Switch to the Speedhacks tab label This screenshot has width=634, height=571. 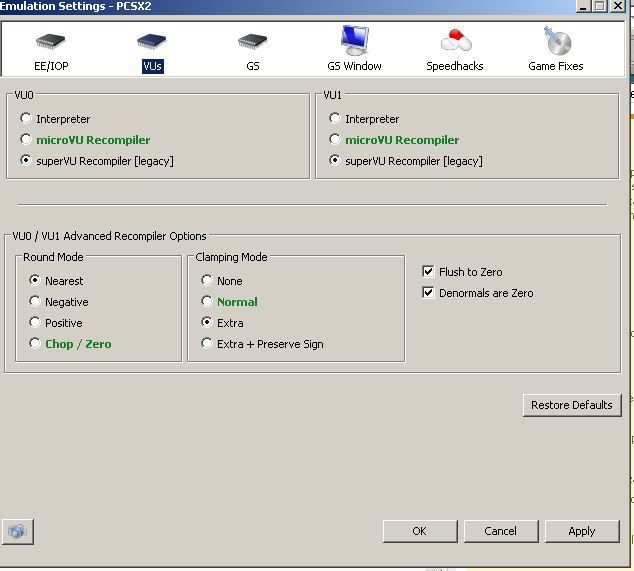(x=455, y=66)
